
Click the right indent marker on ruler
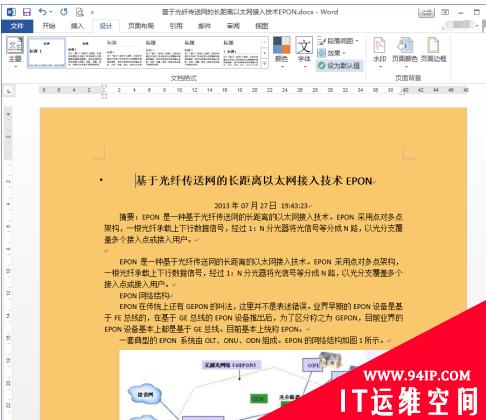click(x=403, y=92)
